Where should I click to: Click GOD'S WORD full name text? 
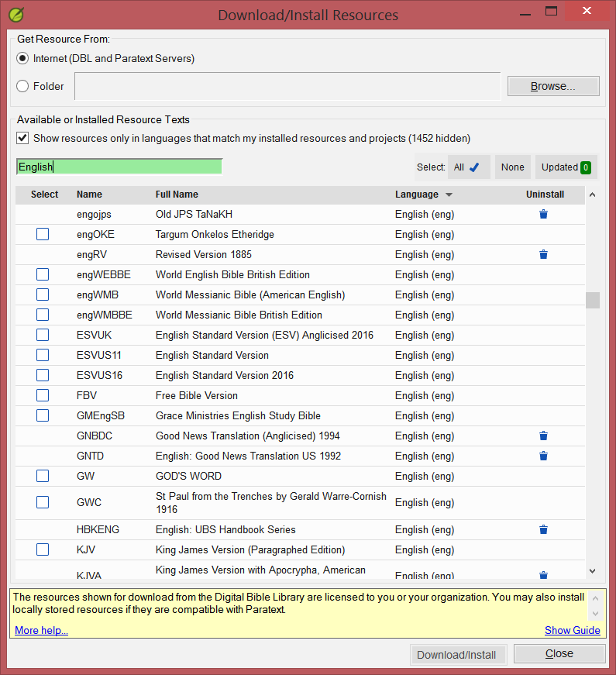point(188,476)
